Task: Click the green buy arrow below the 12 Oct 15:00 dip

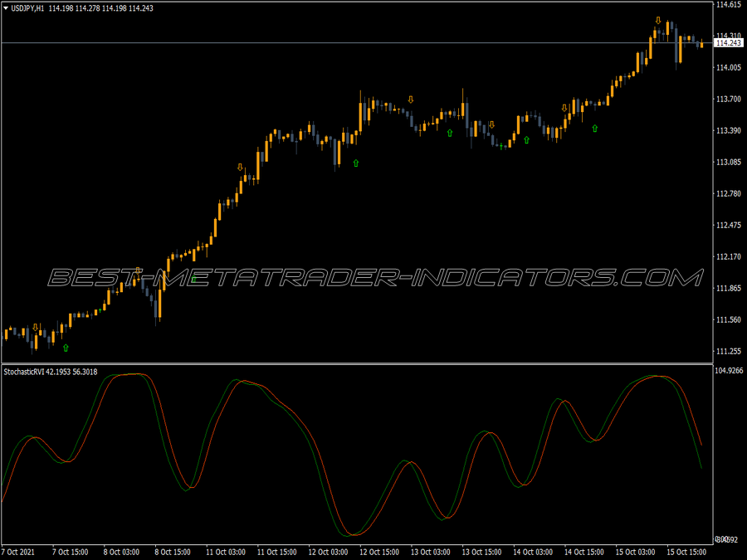Action: [x=356, y=163]
